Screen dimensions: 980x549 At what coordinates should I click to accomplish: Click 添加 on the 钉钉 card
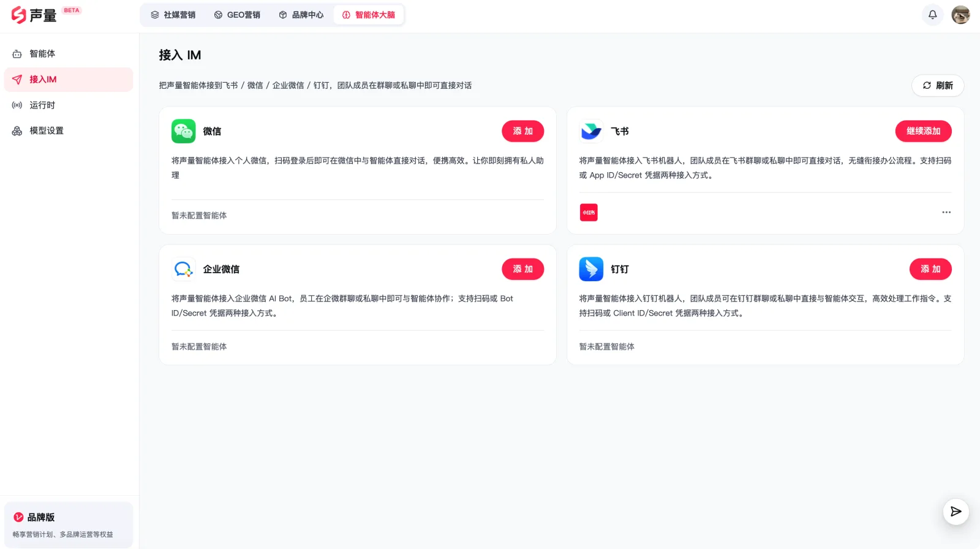tap(931, 269)
